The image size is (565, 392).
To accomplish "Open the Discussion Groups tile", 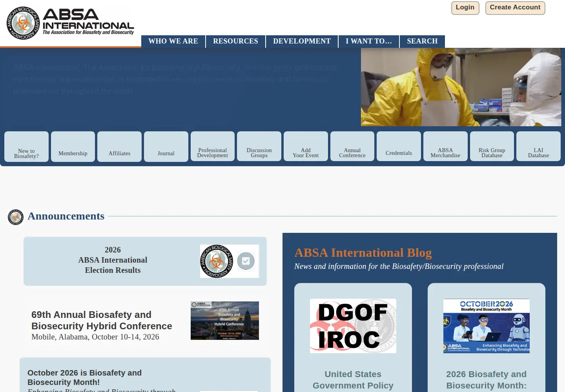I will [x=259, y=147].
